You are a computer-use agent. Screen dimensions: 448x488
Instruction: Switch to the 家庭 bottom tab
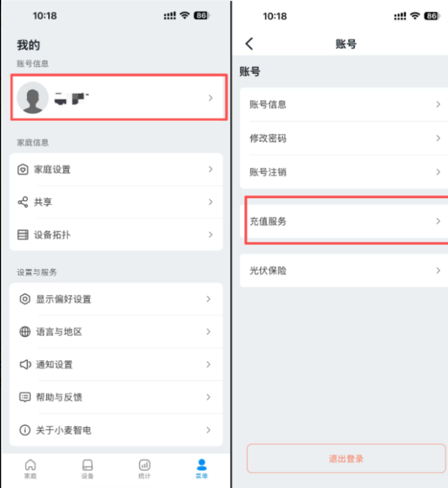point(31,469)
